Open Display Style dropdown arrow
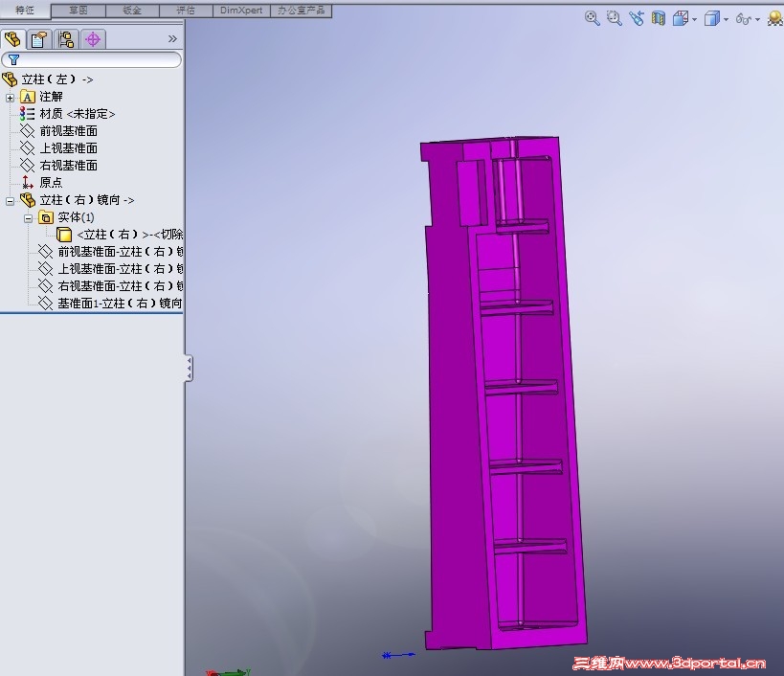 (726, 19)
